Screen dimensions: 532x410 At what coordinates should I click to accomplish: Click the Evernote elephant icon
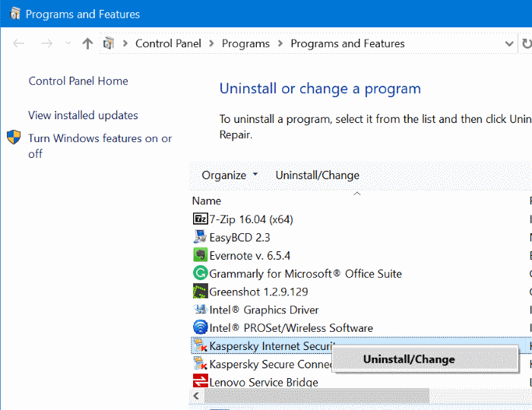(x=201, y=256)
